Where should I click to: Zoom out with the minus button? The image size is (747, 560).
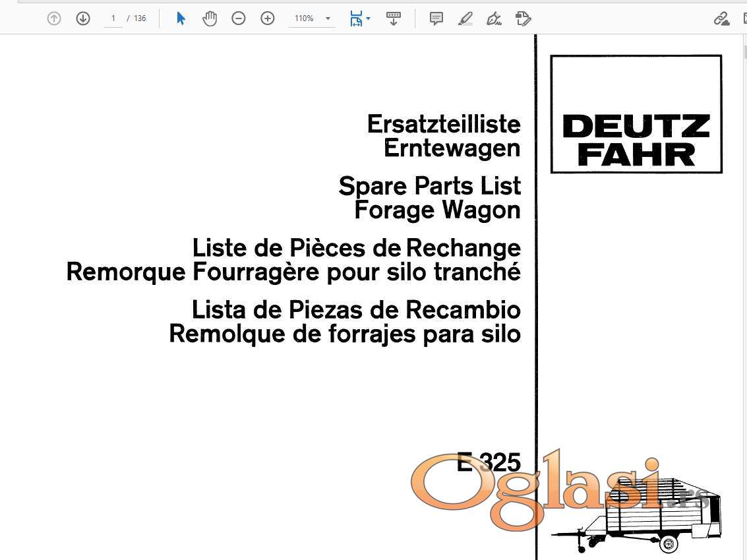238,18
